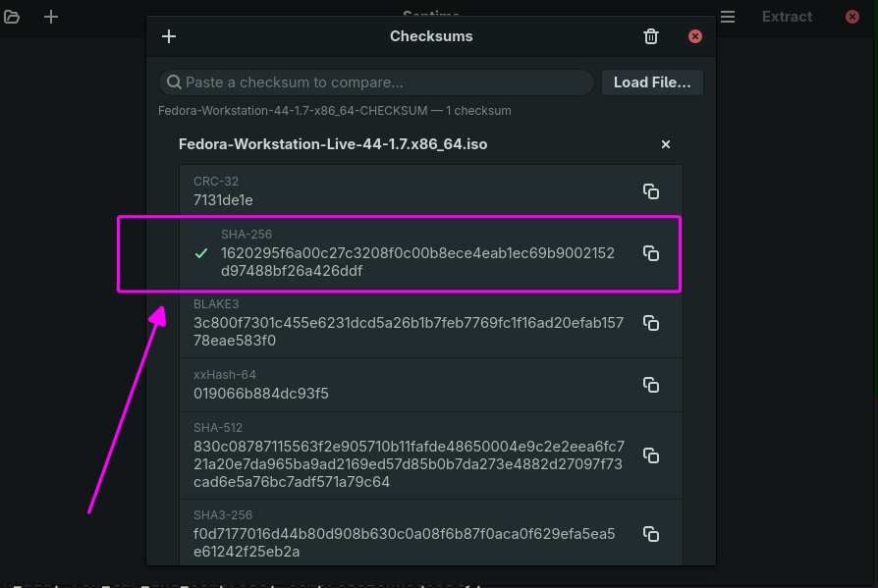Select the BLAKE3 hash text
The height and width of the screenshot is (588, 878).
(409, 331)
